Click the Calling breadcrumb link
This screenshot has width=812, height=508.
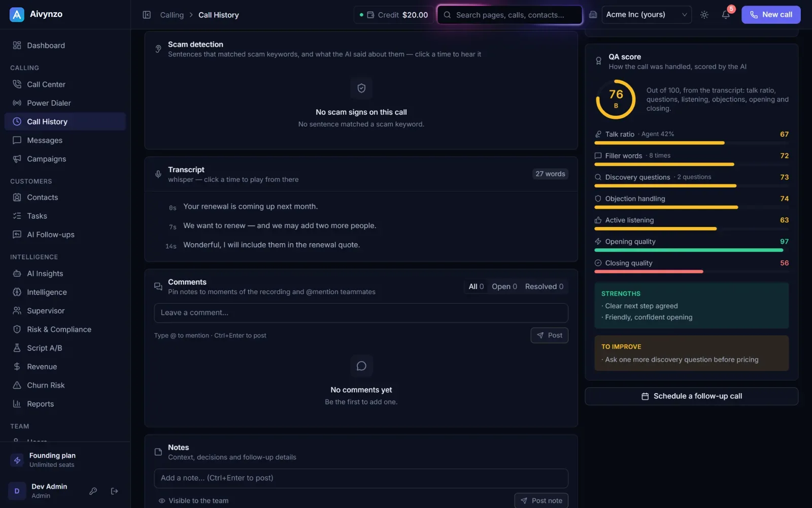point(172,15)
